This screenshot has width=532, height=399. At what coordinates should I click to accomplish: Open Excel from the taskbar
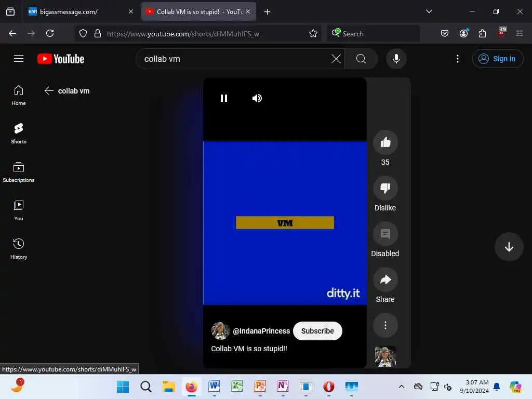click(x=237, y=387)
